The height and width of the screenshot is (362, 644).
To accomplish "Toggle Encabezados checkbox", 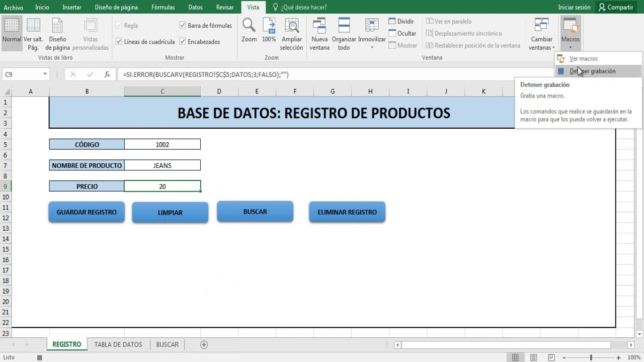I will coord(183,42).
